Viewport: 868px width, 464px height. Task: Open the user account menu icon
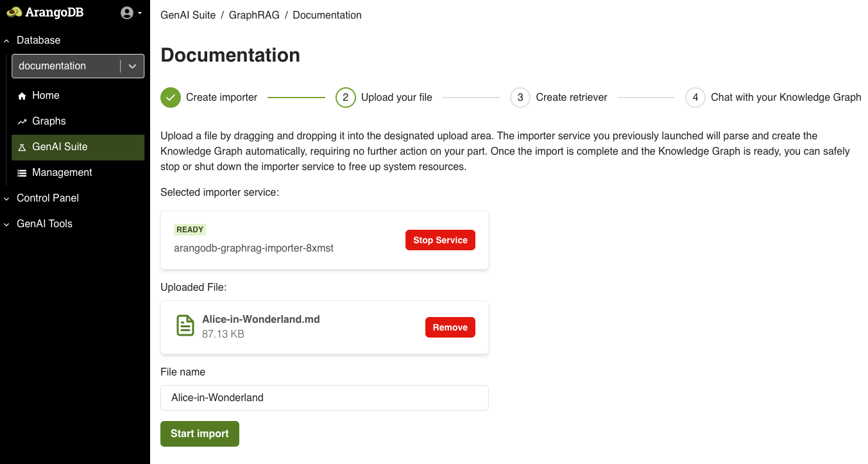(x=127, y=13)
